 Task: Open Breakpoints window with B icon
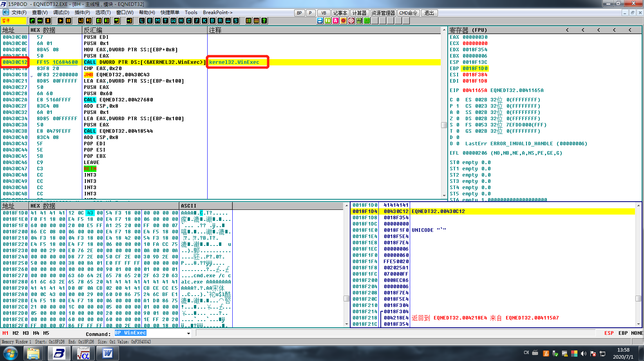click(213, 21)
